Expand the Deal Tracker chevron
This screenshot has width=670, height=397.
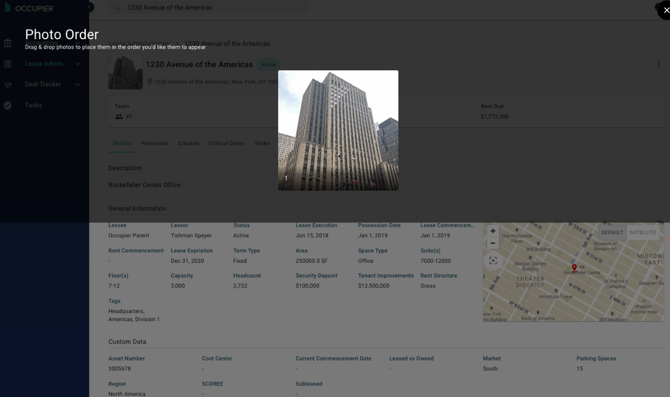[77, 85]
